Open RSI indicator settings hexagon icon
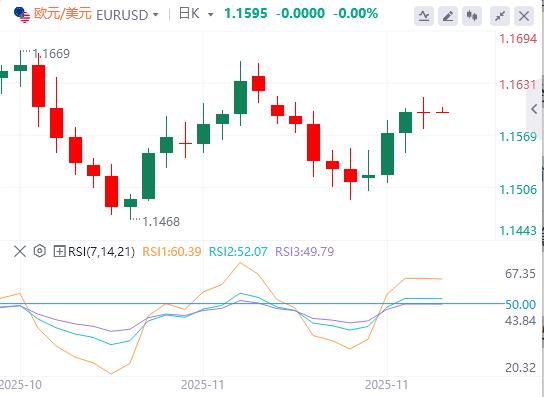 40,251
